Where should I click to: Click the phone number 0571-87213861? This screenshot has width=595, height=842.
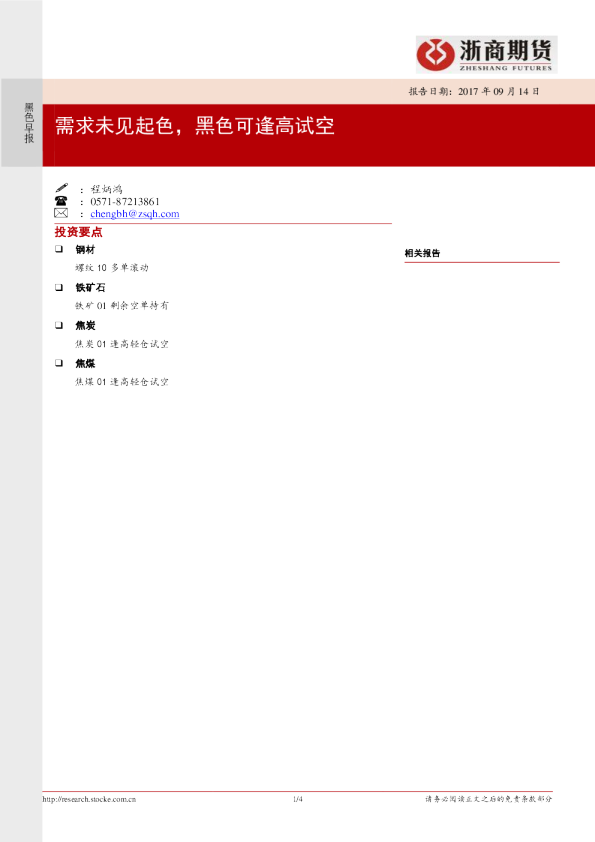click(125, 202)
